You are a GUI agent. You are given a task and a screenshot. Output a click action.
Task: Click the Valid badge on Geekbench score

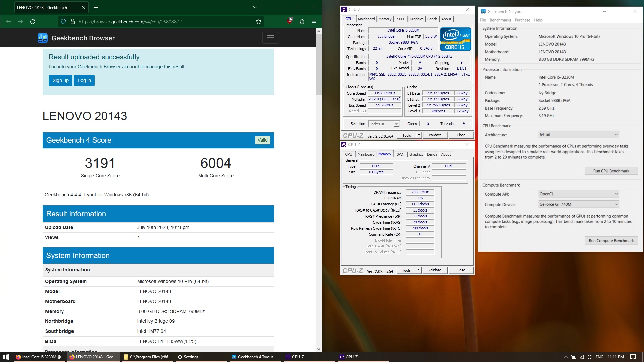[x=263, y=140]
